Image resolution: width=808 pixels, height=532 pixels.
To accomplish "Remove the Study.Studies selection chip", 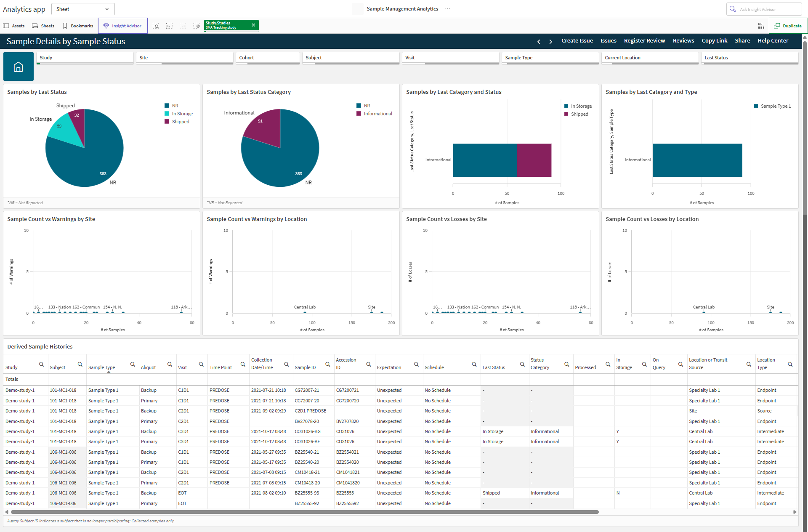I will pyautogui.click(x=253, y=25).
